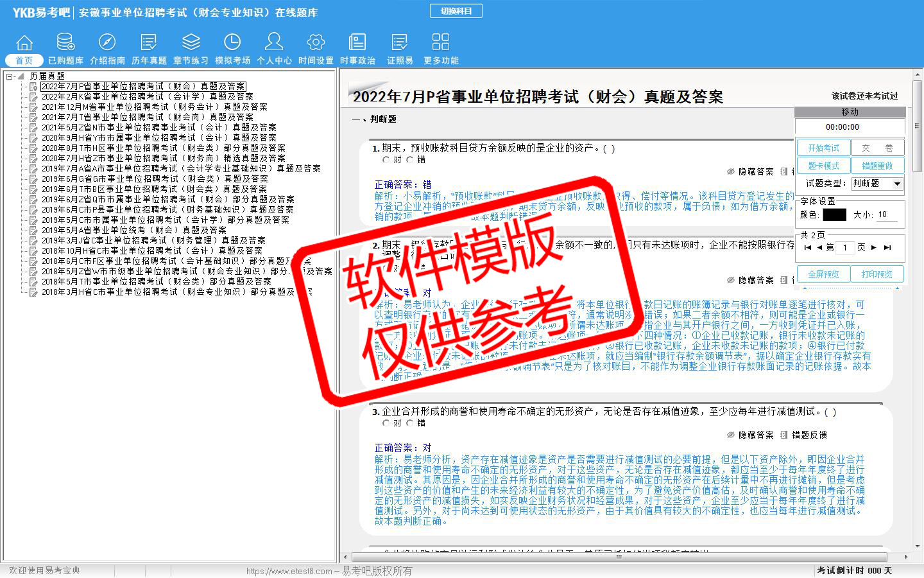Click the 切换科目 switch subject button
This screenshot has width=924, height=578.
456,11
